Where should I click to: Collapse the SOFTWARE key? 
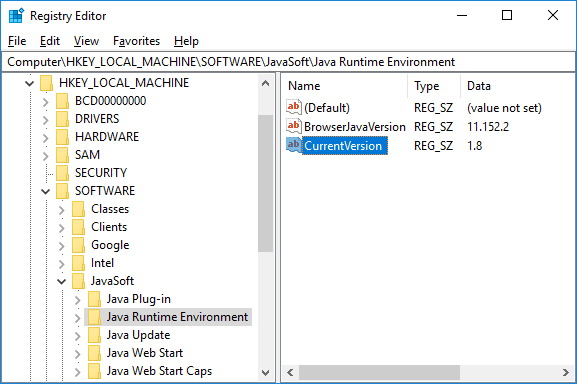pos(46,192)
